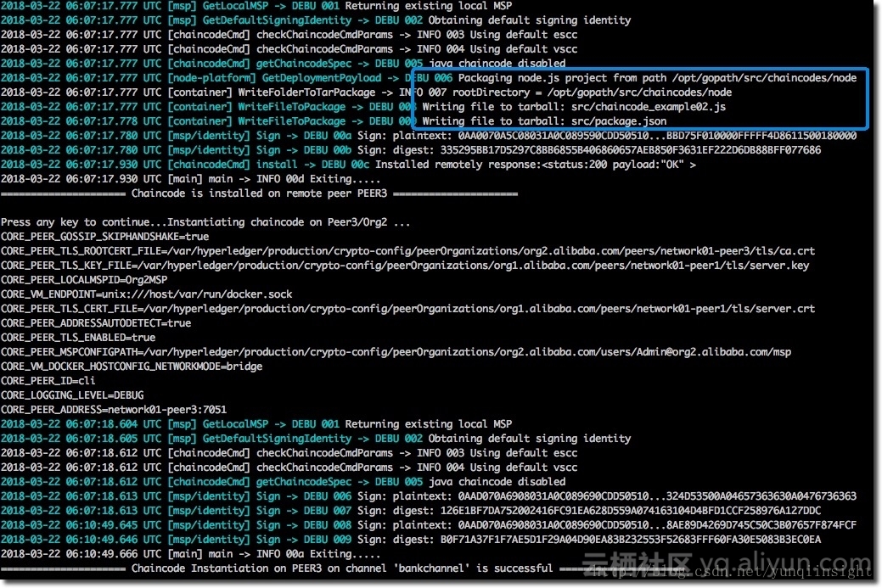This screenshot has width=882, height=588.
Task: Click CORE_PEER_ADDRESSAUTODETECT=true
Action: pos(96,323)
